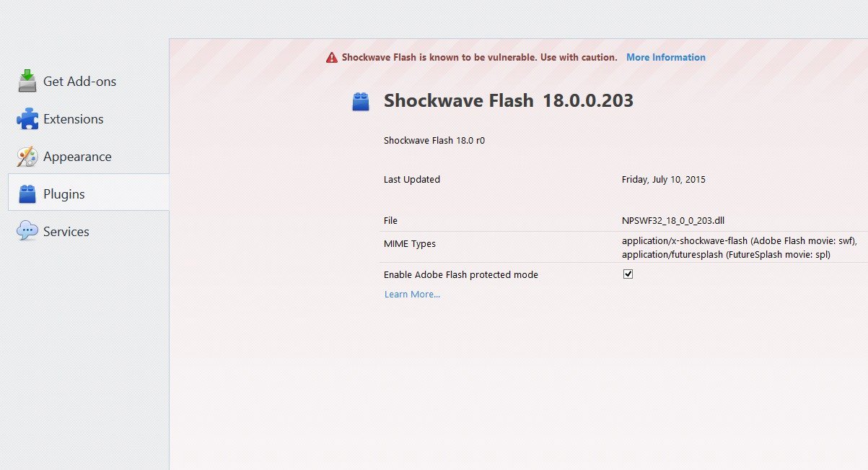
Task: Open the Get Add-ons category
Action: tap(79, 82)
